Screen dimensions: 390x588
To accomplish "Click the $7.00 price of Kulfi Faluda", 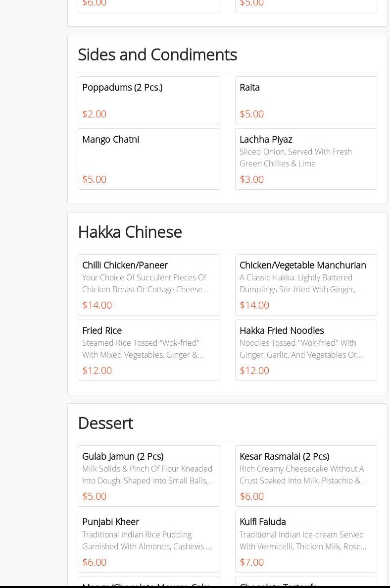I will click(x=251, y=562).
